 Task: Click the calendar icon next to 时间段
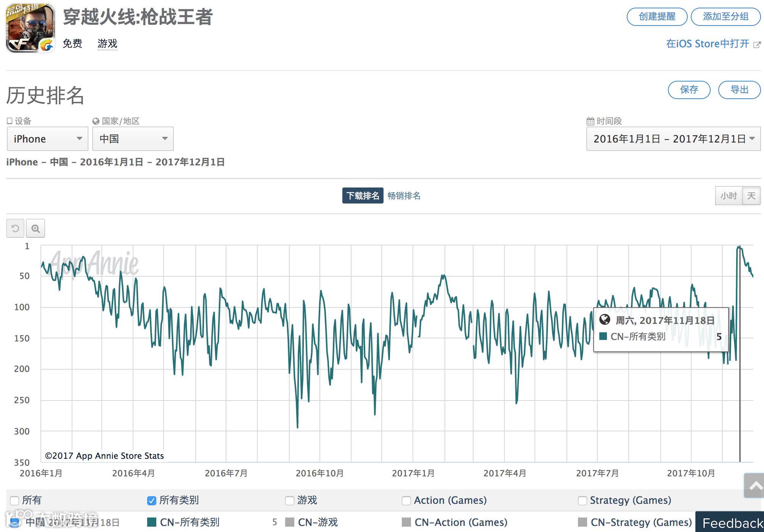pyautogui.click(x=590, y=121)
